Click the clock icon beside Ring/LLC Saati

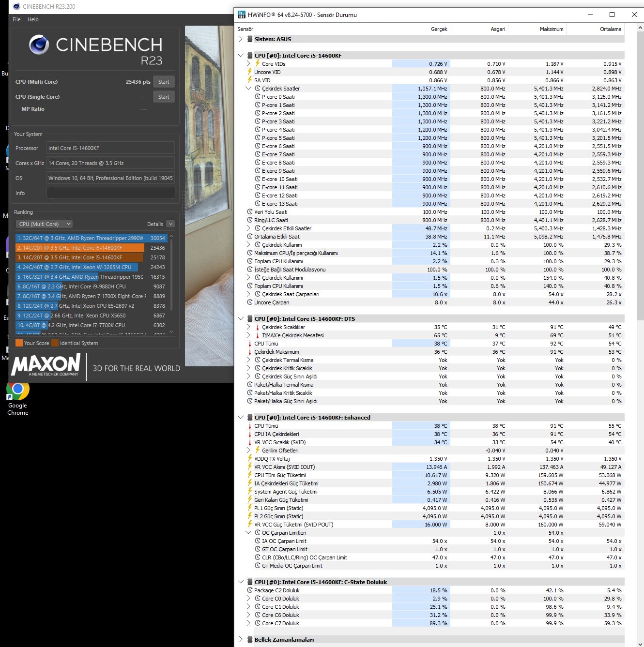[x=250, y=220]
